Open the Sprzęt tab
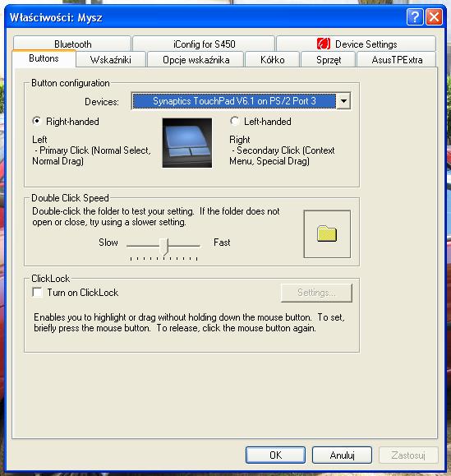Image resolution: width=451 pixels, height=476 pixels. click(x=328, y=60)
